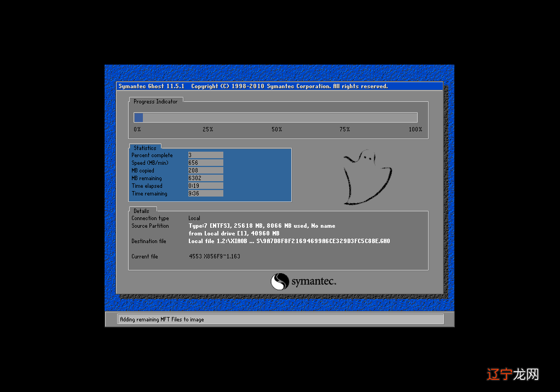Click the current file value 4553 X856F9~1.163
560x392 pixels.
(215, 256)
